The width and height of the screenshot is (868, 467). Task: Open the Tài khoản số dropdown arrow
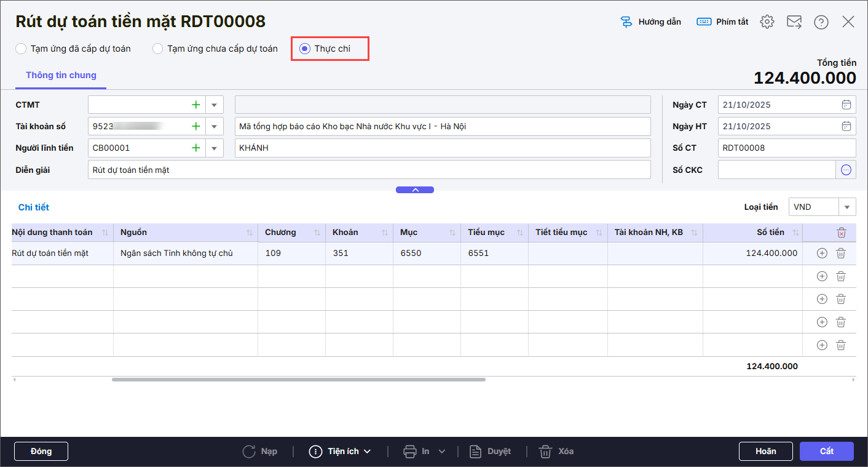(x=214, y=127)
